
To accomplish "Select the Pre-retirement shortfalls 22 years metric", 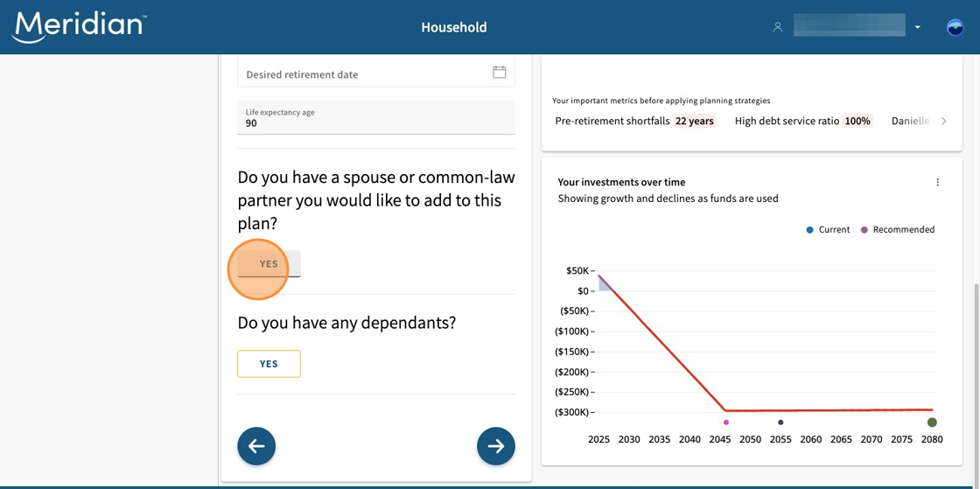I will click(635, 122).
